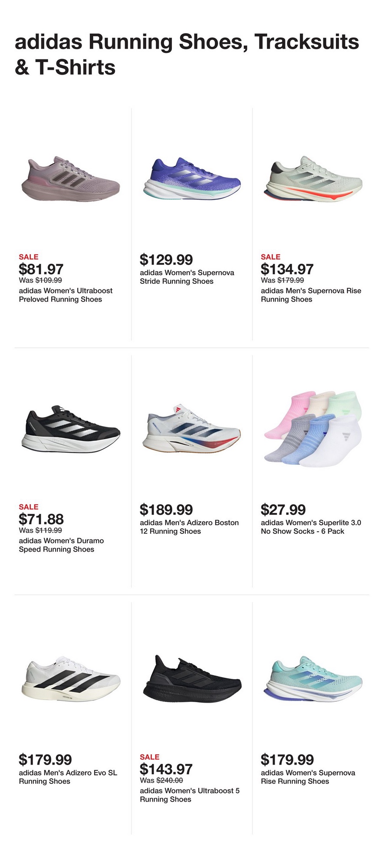Select adidas Women's Ultraboost 5 Running Shoes title
Viewport: 384px width, 868px height.
[190, 795]
